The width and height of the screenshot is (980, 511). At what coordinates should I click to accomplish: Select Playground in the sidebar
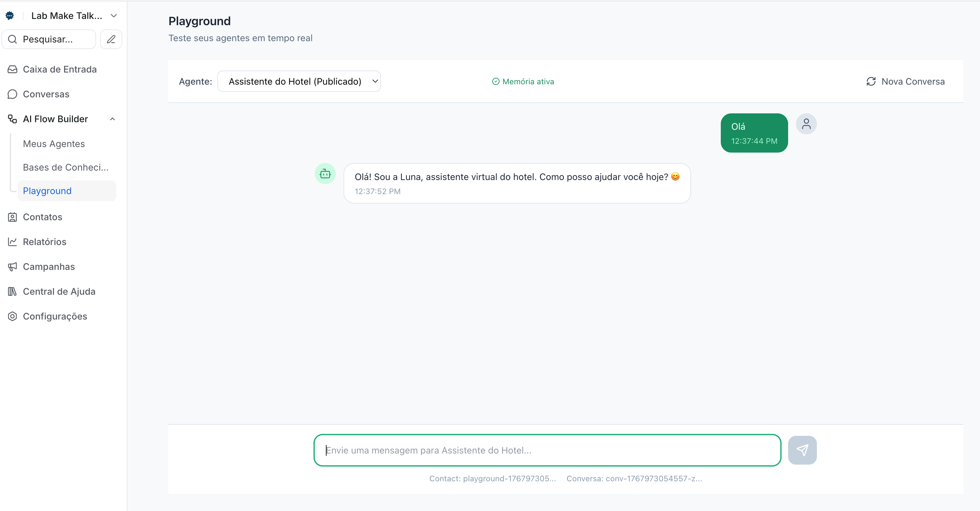47,191
